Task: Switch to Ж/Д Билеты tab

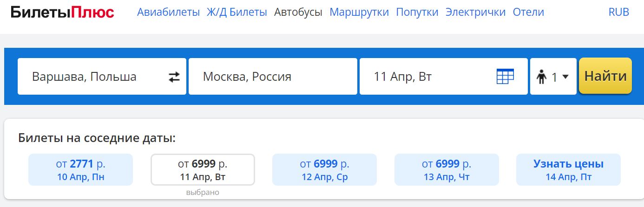Action: click(x=237, y=13)
